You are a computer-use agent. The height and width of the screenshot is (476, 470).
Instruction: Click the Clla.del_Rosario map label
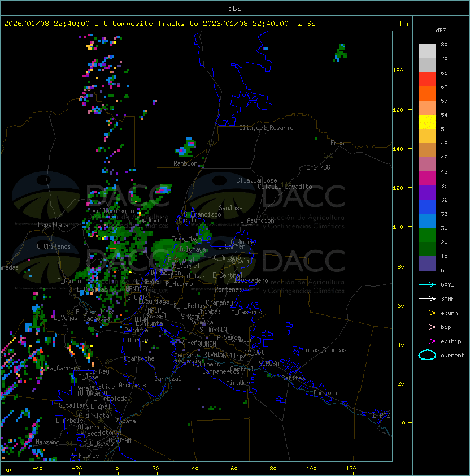(266, 128)
